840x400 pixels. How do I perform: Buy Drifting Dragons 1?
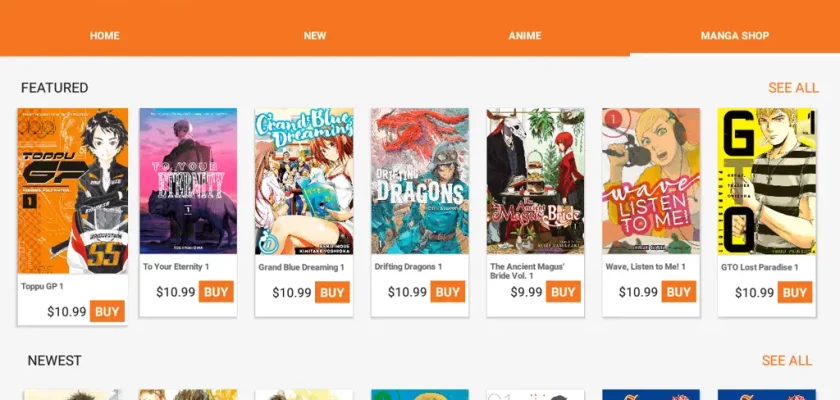448,292
